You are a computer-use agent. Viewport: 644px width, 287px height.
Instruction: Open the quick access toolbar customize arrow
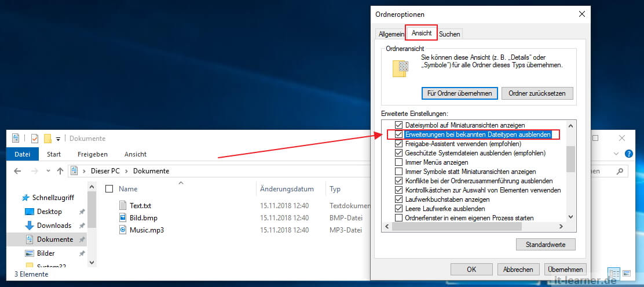click(58, 139)
